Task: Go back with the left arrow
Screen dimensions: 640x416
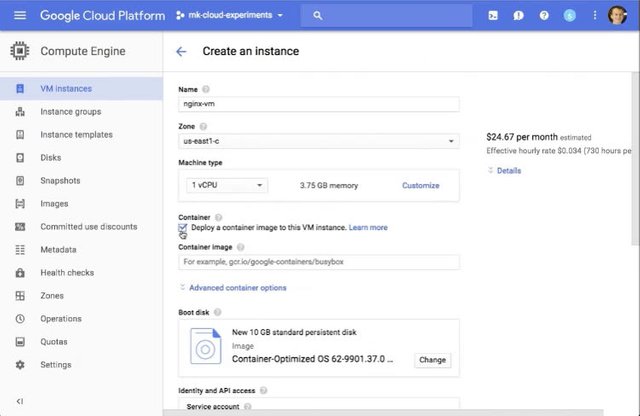Action: tap(181, 51)
